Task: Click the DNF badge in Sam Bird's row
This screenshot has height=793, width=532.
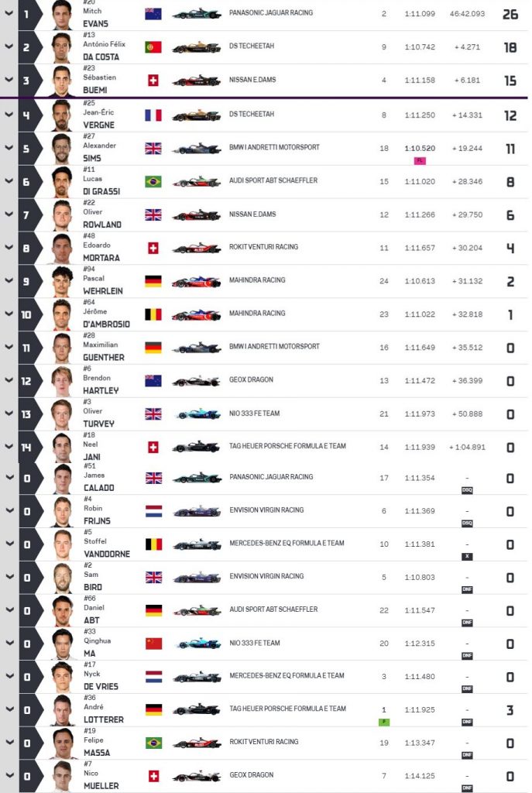Action: pyautogui.click(x=467, y=589)
